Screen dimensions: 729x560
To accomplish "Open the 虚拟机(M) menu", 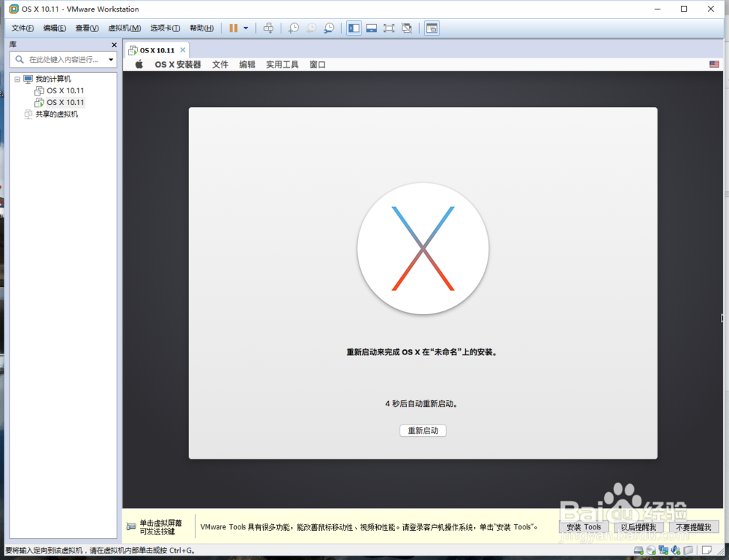I will click(124, 28).
